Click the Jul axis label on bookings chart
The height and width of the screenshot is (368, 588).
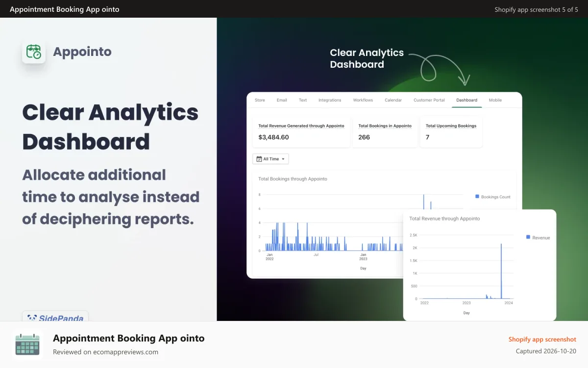click(316, 255)
